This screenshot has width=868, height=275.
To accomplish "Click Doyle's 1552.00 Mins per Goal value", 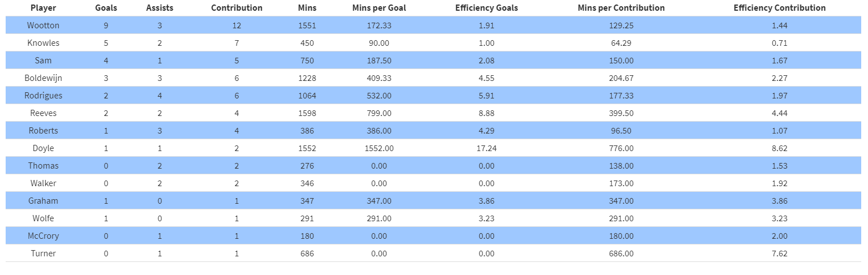I will coord(379,148).
